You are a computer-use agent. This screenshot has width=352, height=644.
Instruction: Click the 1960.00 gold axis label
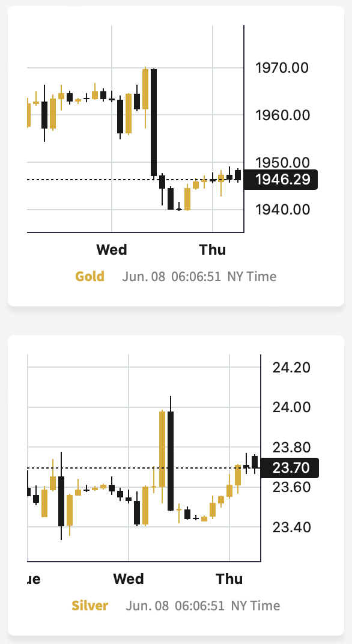(x=282, y=115)
